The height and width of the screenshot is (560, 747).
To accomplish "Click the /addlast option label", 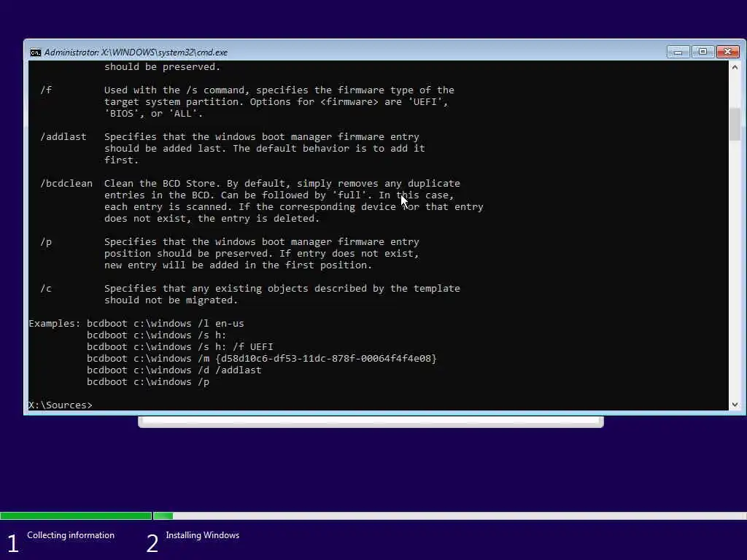I will point(63,136).
